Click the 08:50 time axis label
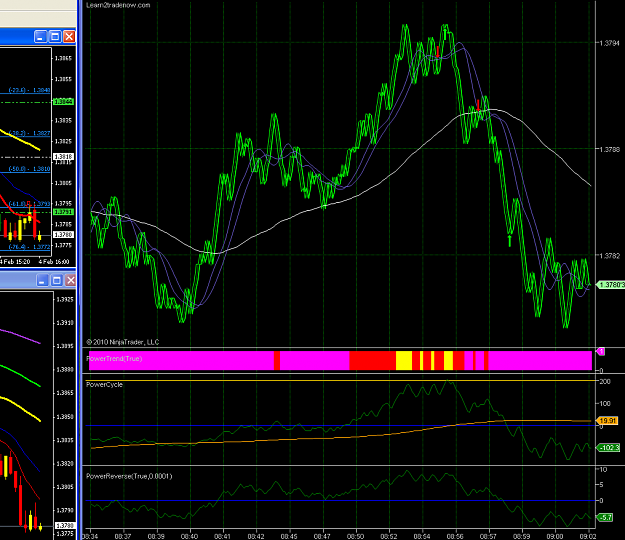625x540 pixels. [x=355, y=536]
